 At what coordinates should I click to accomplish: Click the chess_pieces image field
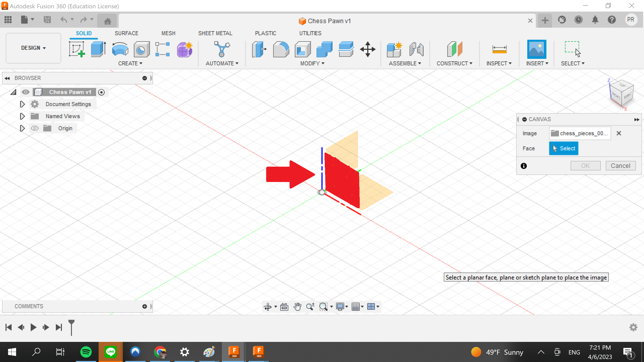click(x=580, y=133)
